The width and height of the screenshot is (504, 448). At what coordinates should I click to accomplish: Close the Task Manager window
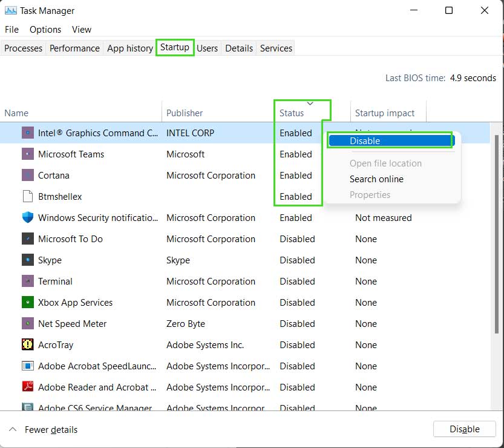485,10
